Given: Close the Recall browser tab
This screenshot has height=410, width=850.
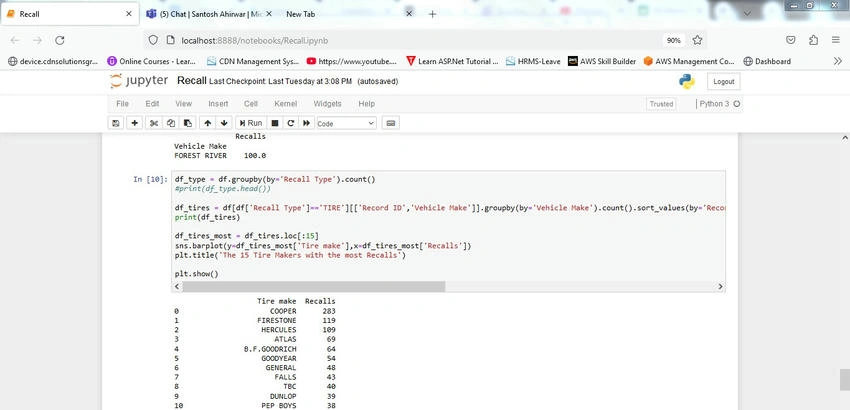Looking at the screenshot, I should [128, 14].
